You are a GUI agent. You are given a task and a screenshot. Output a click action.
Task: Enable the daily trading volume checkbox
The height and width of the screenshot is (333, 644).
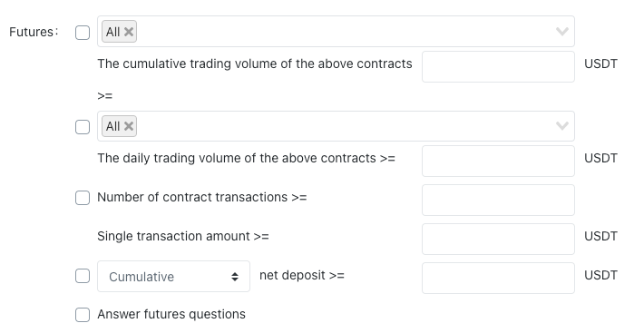83,127
